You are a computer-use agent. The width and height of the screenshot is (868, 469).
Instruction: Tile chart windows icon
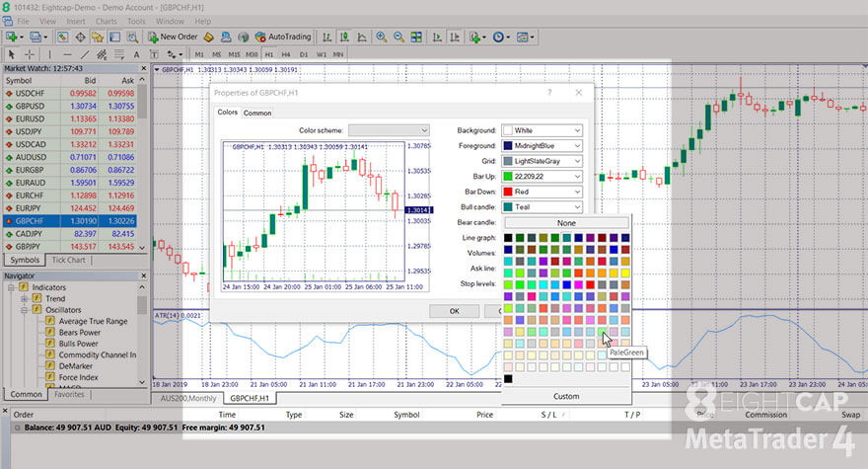[416, 38]
